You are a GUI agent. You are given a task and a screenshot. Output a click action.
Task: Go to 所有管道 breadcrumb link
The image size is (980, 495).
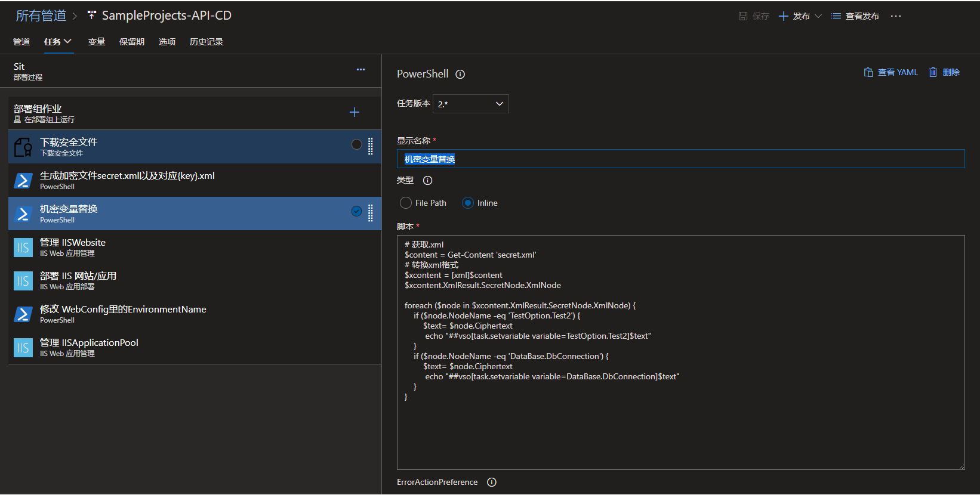pyautogui.click(x=41, y=16)
